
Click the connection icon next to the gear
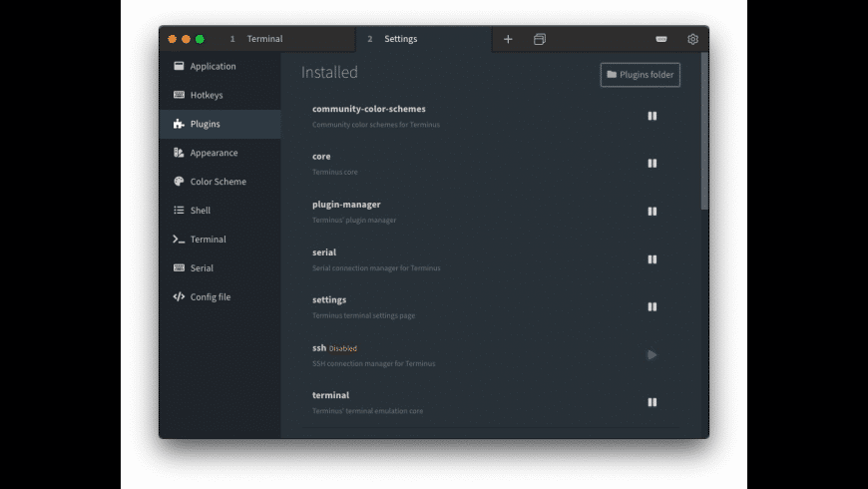660,39
